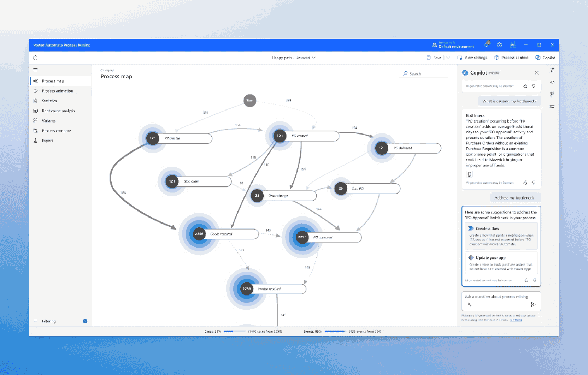Expand the Save button dropdown arrow
The height and width of the screenshot is (375, 588).
point(448,58)
